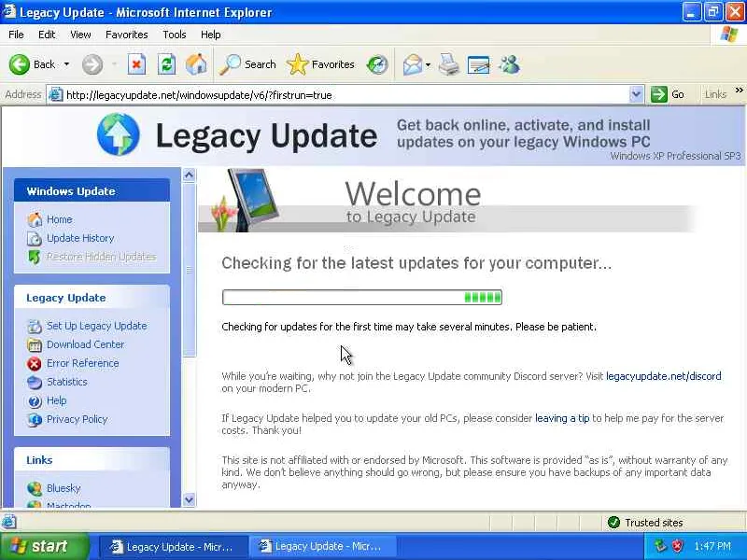Click the sidebar scrollbar thumb
Image resolution: width=747 pixels, height=560 pixels.
[190, 270]
